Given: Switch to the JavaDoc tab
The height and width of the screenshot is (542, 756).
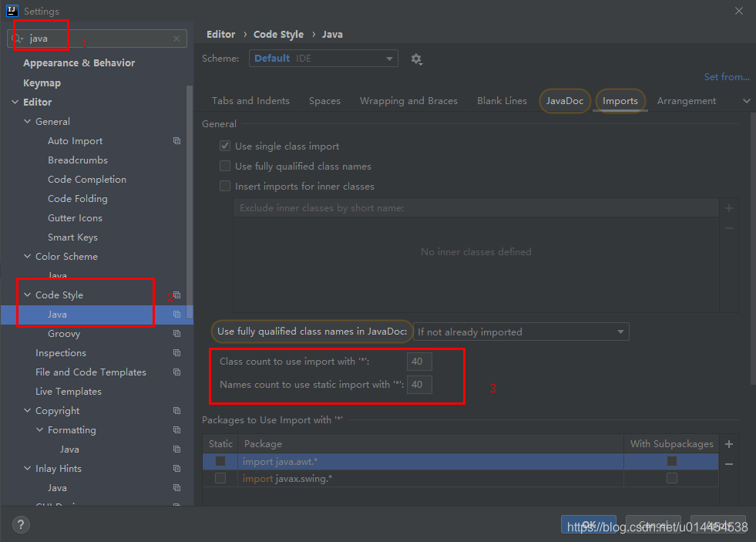Looking at the screenshot, I should [x=565, y=101].
